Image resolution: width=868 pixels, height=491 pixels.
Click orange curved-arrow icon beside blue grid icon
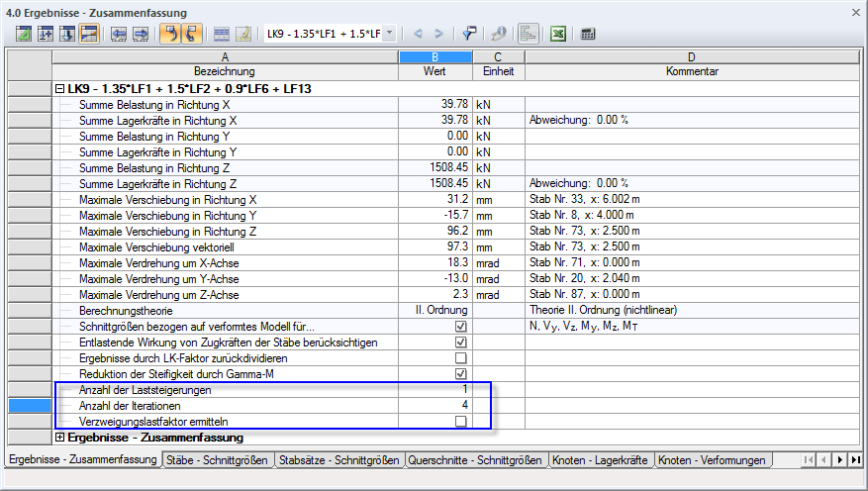point(192,34)
